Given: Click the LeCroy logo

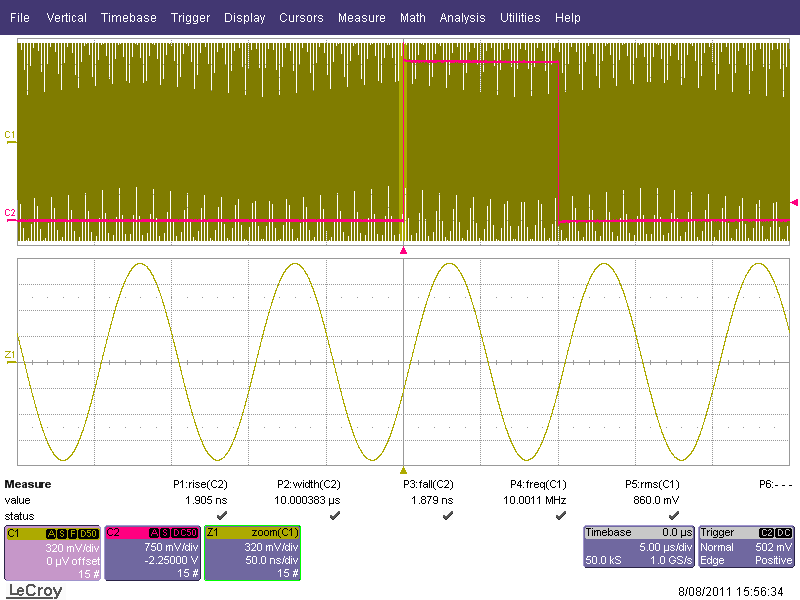Looking at the screenshot, I should [35, 591].
